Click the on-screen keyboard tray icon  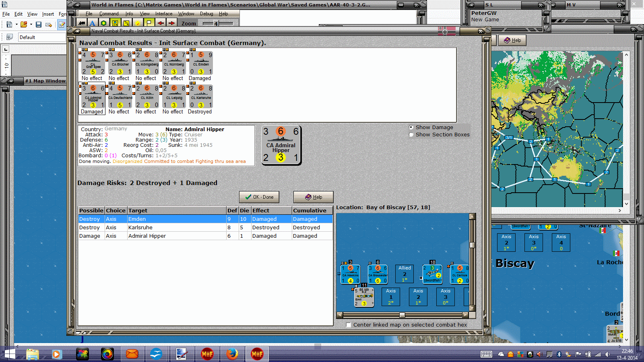pyautogui.click(x=486, y=354)
